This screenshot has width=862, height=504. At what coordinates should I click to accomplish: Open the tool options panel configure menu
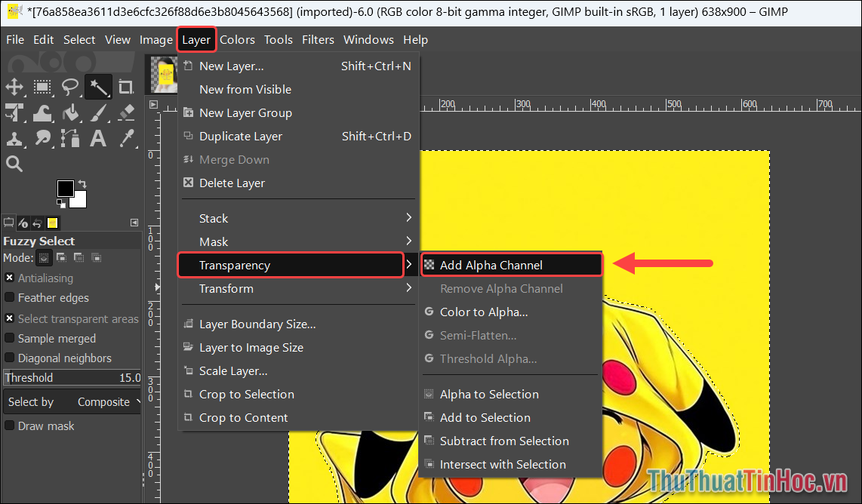coord(134,223)
